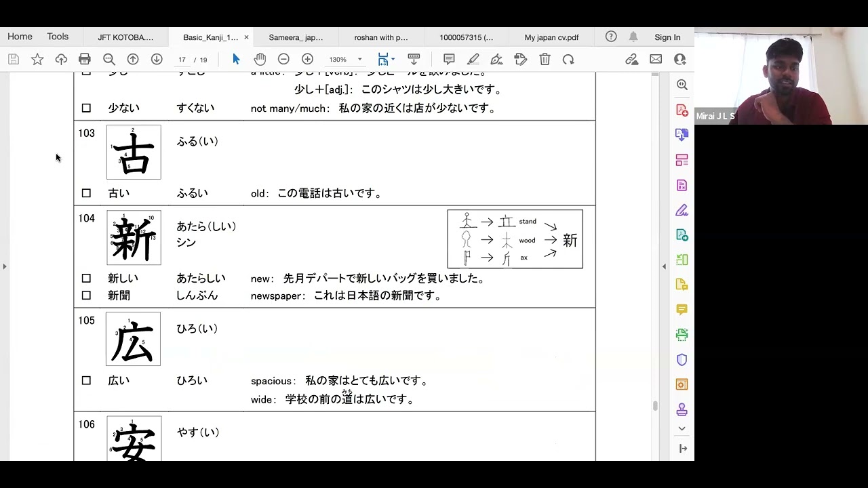Open the Fill and Sign tool
The width and height of the screenshot is (868, 488).
[496, 60]
